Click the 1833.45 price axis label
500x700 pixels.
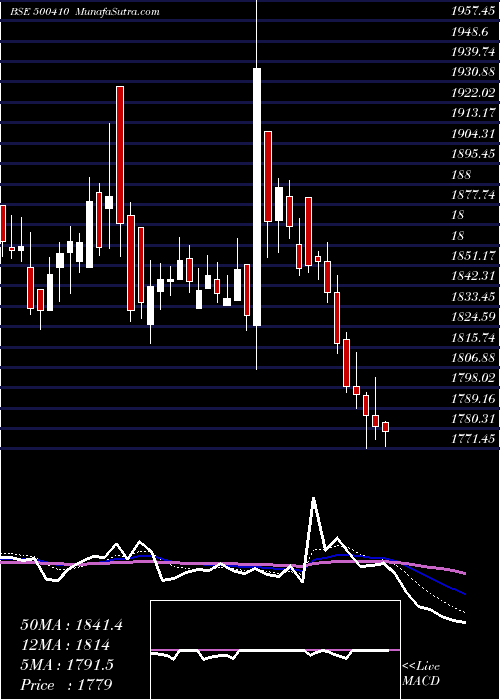pos(473,296)
